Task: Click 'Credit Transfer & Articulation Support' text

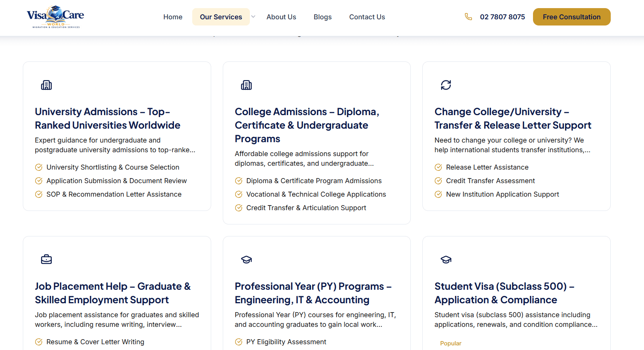Action: 306,208
